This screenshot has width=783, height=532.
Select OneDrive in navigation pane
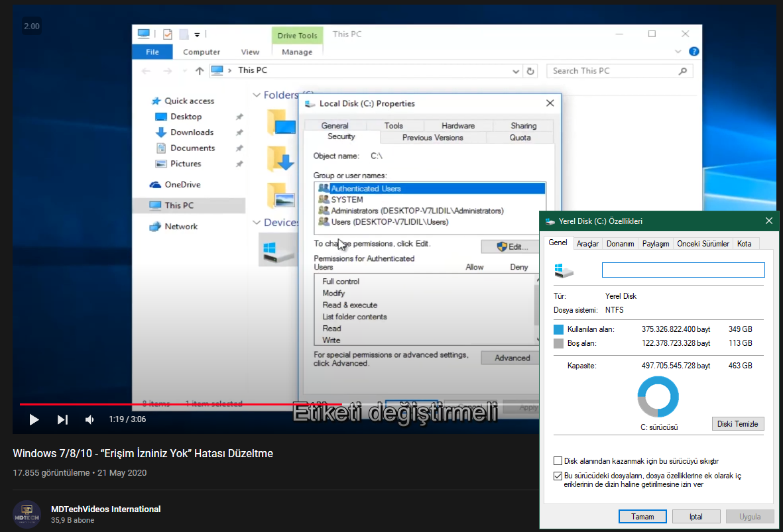[x=182, y=185]
